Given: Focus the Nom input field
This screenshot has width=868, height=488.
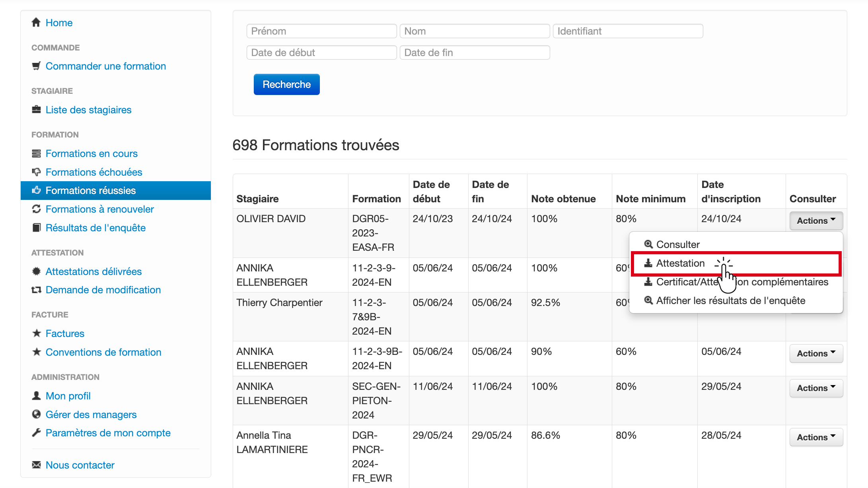Looking at the screenshot, I should click(475, 31).
